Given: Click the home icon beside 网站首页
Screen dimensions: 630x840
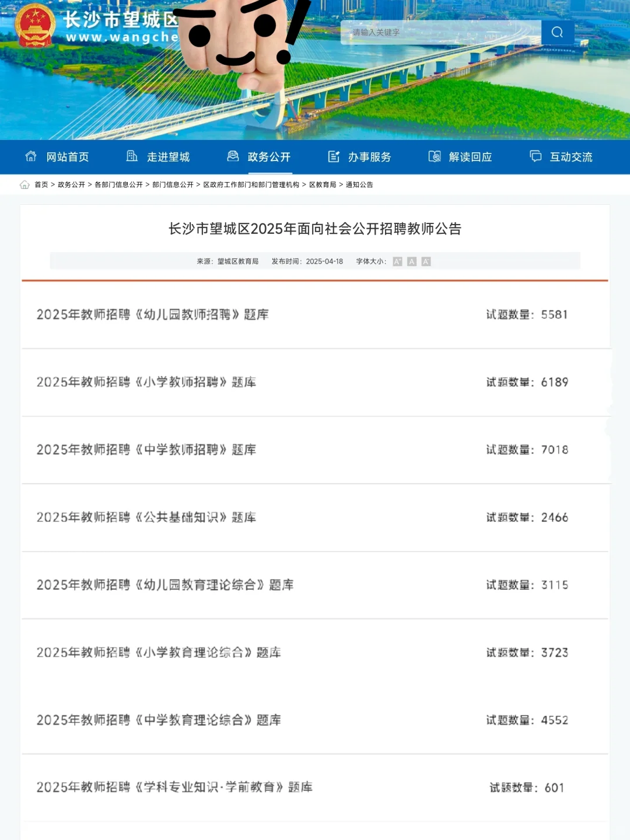Looking at the screenshot, I should coord(30,156).
